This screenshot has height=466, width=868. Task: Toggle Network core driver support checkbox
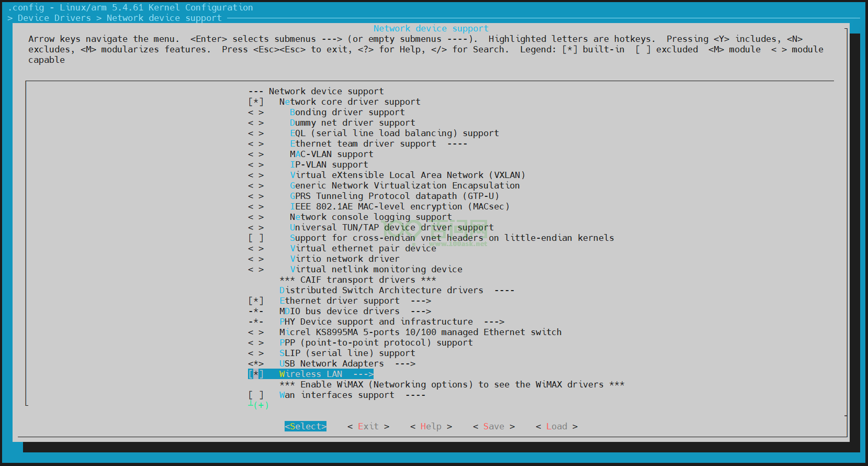(x=256, y=102)
